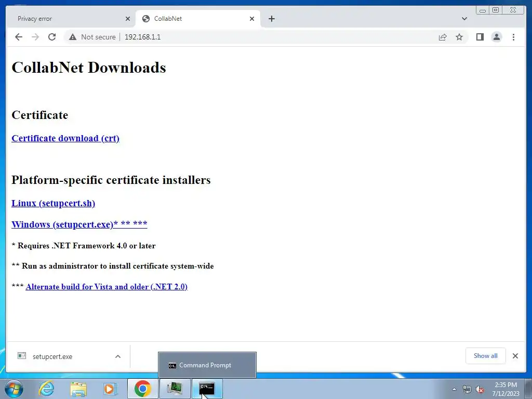Open the network monitor taskbar app

tap(175, 389)
